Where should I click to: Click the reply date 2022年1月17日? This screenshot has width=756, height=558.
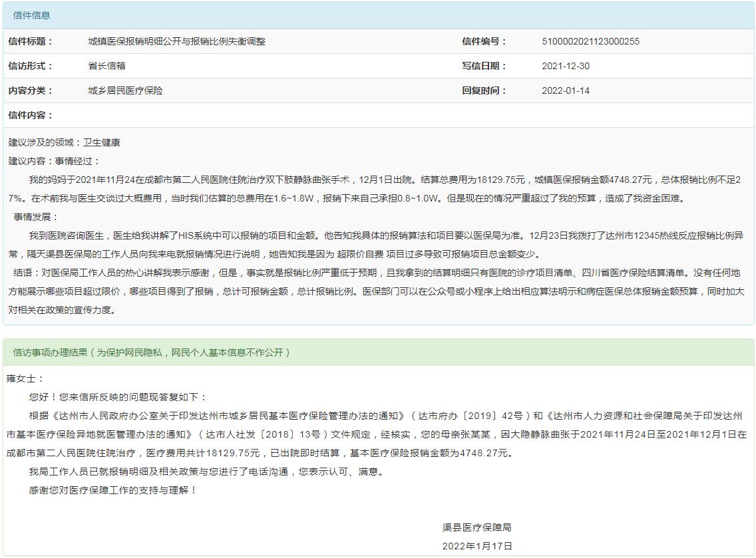coord(477,546)
